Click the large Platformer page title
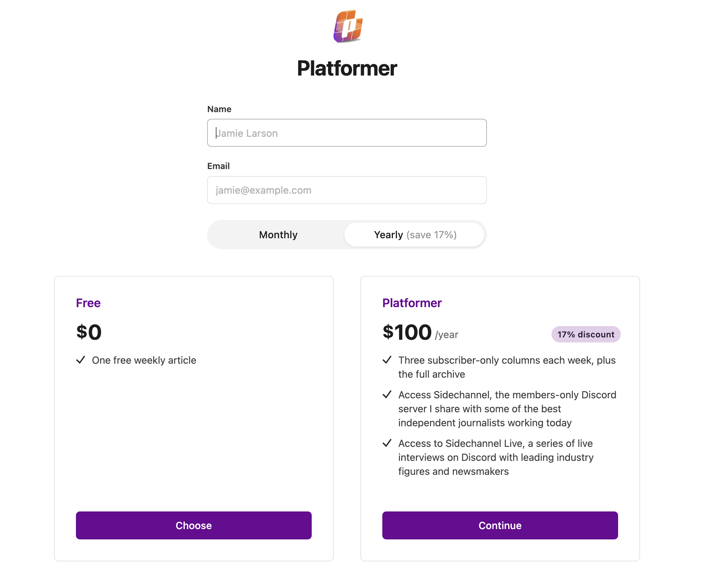The width and height of the screenshot is (728, 575). pyautogui.click(x=347, y=68)
